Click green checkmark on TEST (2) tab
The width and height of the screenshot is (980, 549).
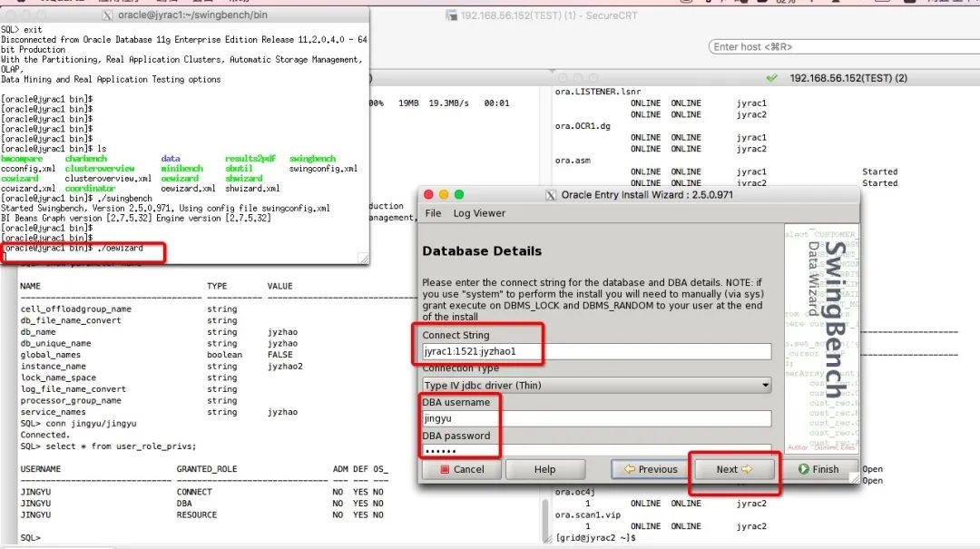tap(772, 79)
